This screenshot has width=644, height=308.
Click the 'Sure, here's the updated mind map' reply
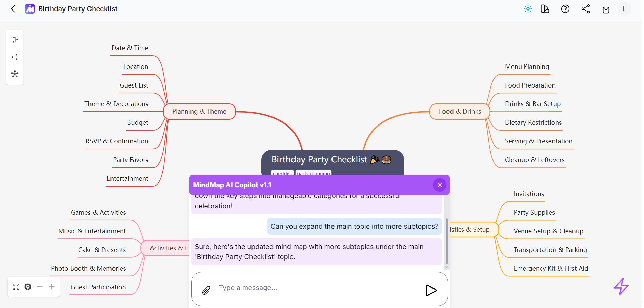click(x=317, y=252)
